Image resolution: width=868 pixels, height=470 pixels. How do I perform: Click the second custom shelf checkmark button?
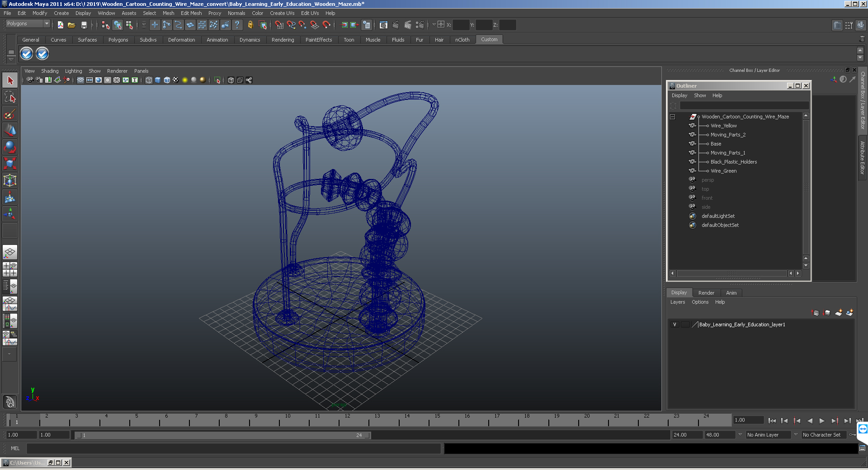tap(42, 54)
